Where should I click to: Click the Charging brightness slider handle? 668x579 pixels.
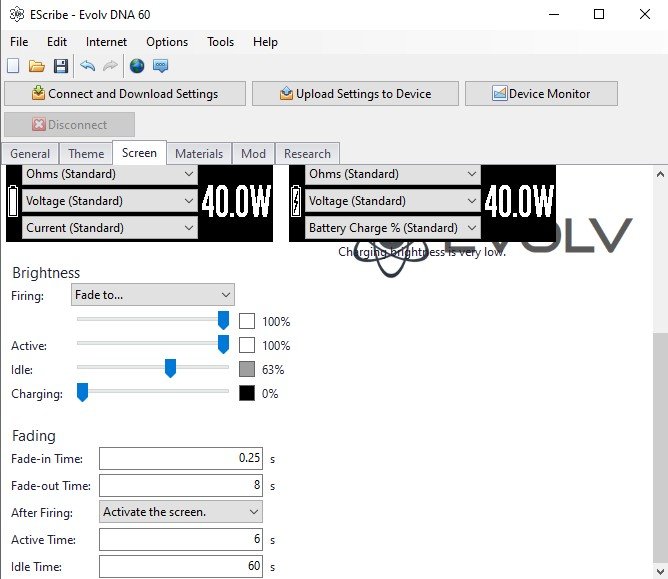click(x=82, y=392)
